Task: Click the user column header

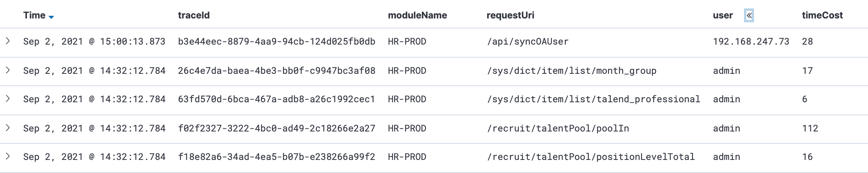Action: coord(722,15)
